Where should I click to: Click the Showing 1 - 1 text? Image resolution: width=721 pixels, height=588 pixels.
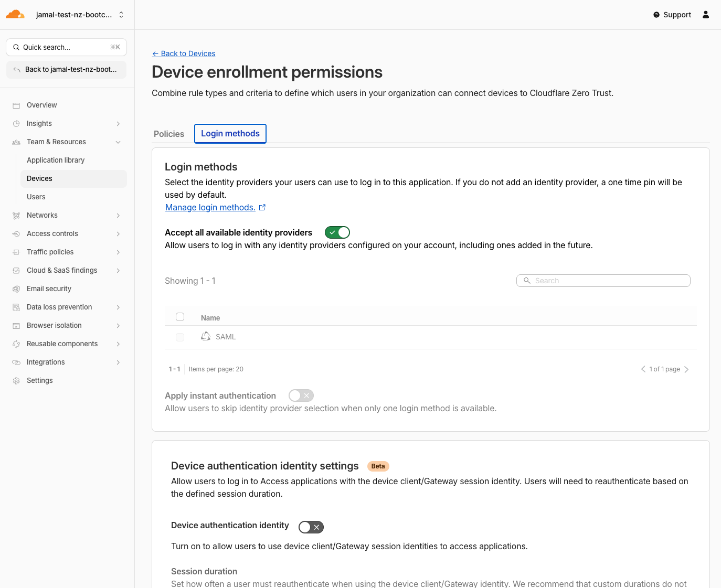pyautogui.click(x=190, y=281)
